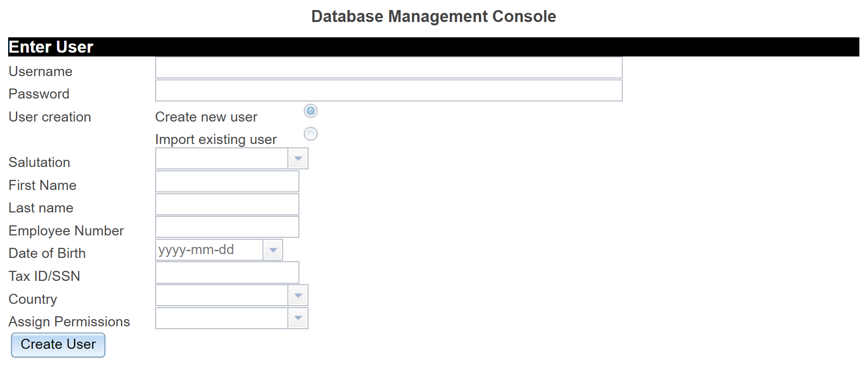Click the Username text field
Viewport: 868px width, 367px height.
click(388, 68)
